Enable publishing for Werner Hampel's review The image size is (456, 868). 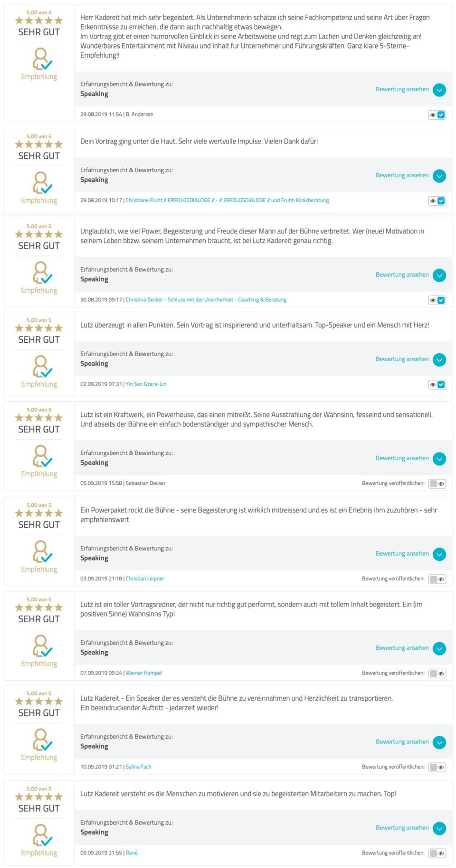[437, 673]
